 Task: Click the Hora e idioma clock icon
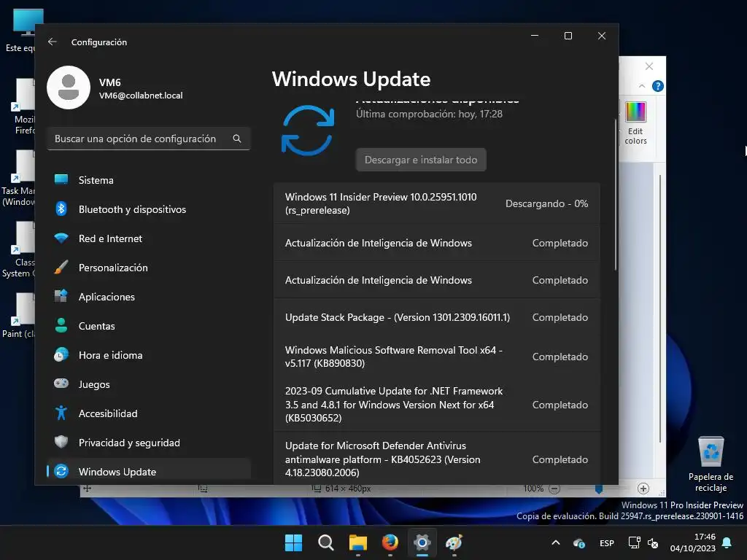tap(61, 355)
